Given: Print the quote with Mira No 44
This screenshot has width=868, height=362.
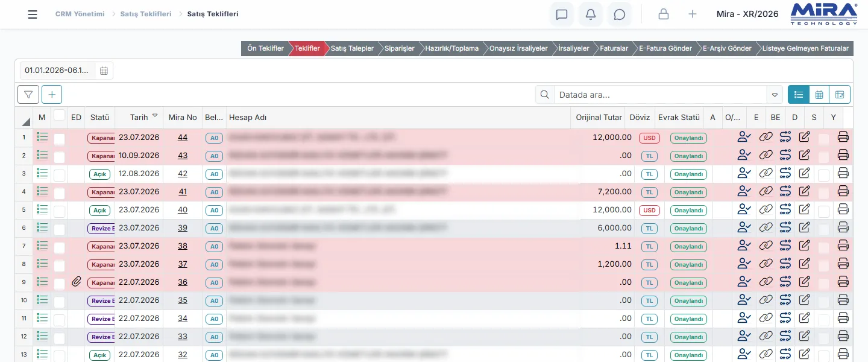Looking at the screenshot, I should (843, 138).
